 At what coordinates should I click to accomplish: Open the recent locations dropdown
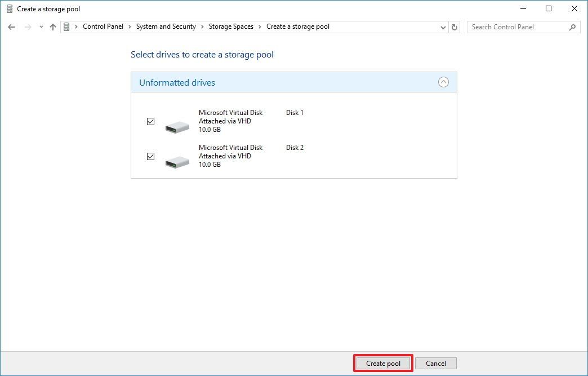[40, 26]
